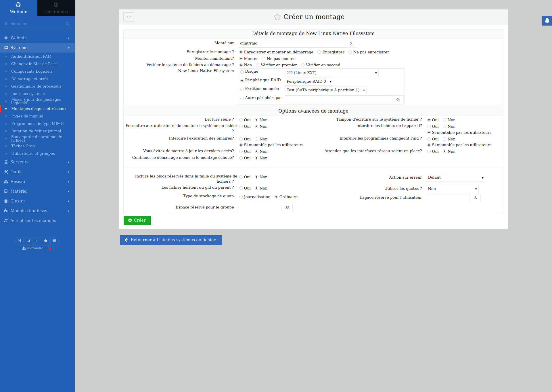Viewport: 552px width, 392px height.
Task: Open the 'Action sur erreur' dropdown
Action: (455, 178)
